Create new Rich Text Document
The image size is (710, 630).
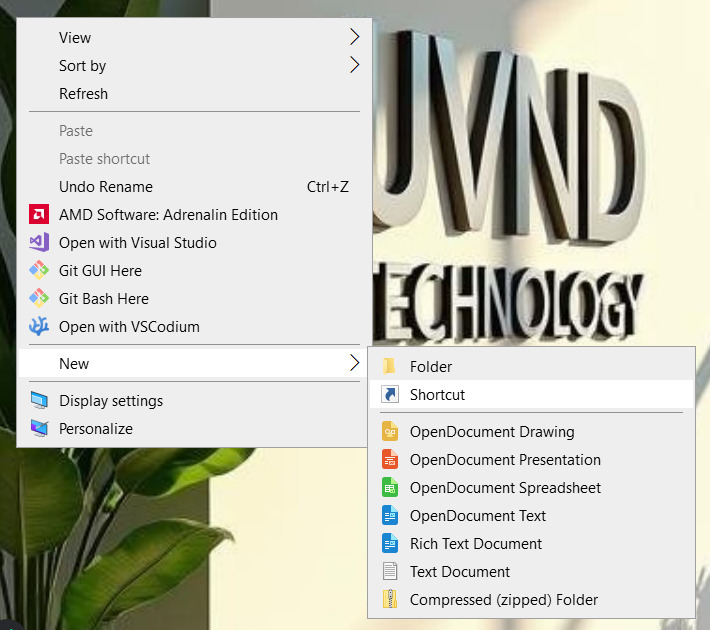tap(531, 543)
